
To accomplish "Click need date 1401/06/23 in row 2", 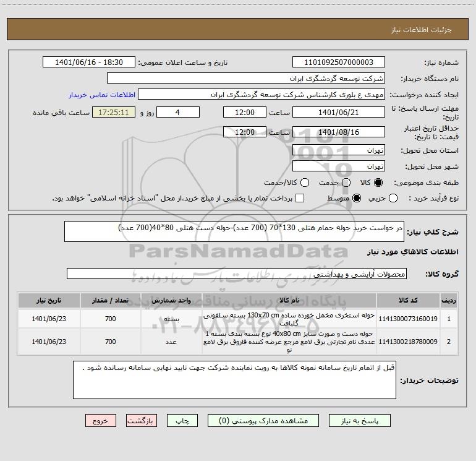I will [x=49, y=342].
